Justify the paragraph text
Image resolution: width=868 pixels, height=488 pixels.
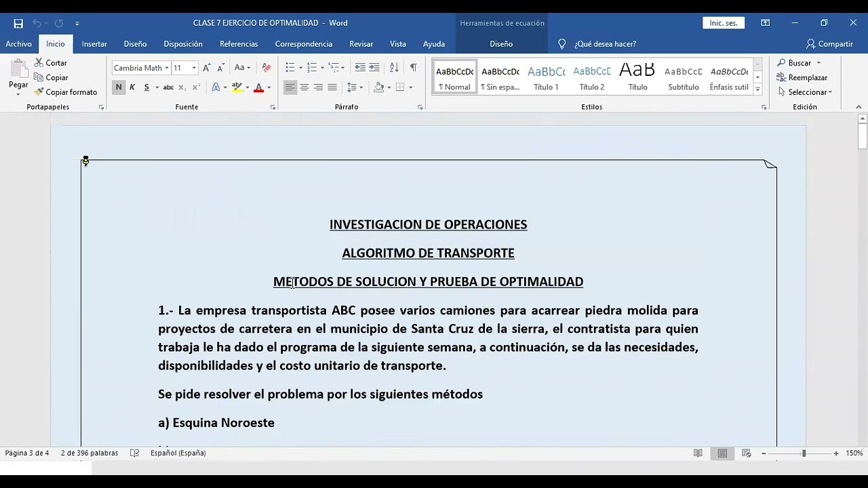332,87
